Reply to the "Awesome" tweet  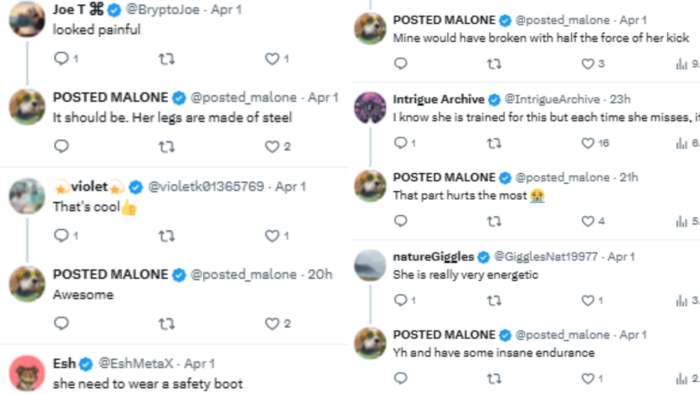(x=61, y=323)
